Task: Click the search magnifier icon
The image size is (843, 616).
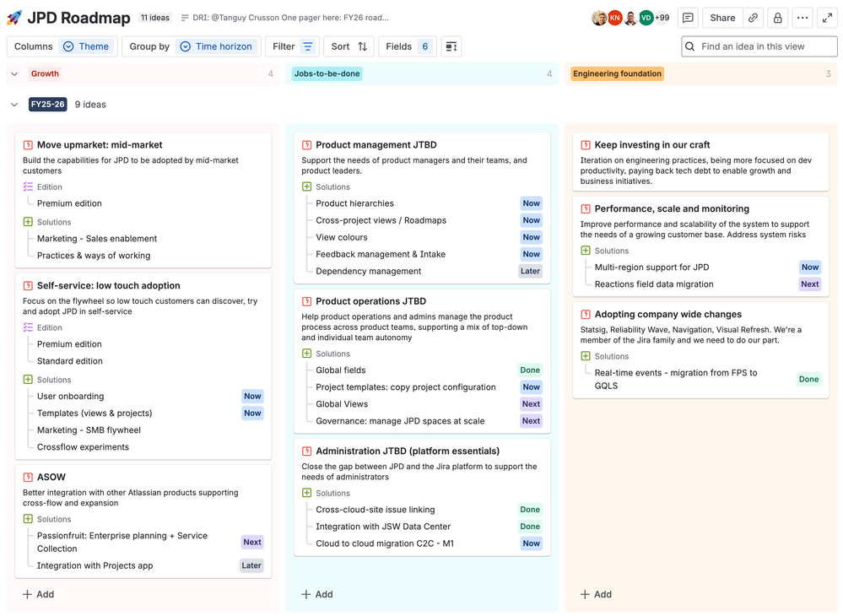Action: coord(689,46)
